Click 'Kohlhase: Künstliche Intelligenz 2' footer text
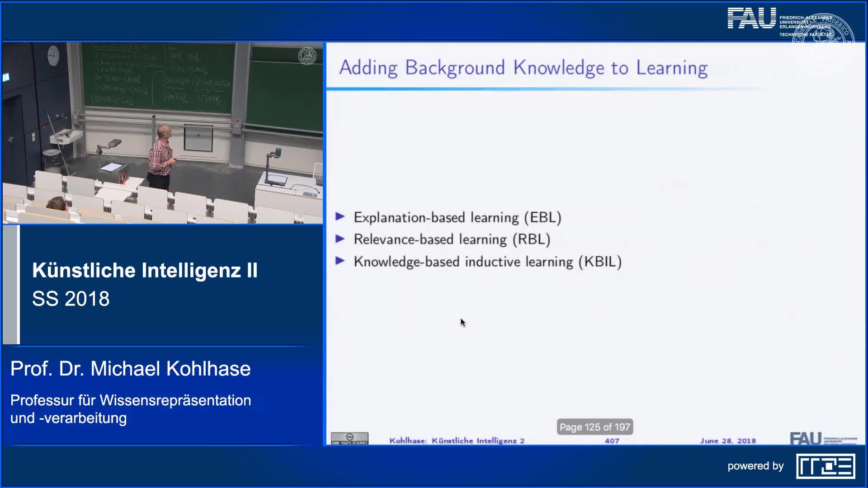The height and width of the screenshot is (488, 868). click(457, 441)
